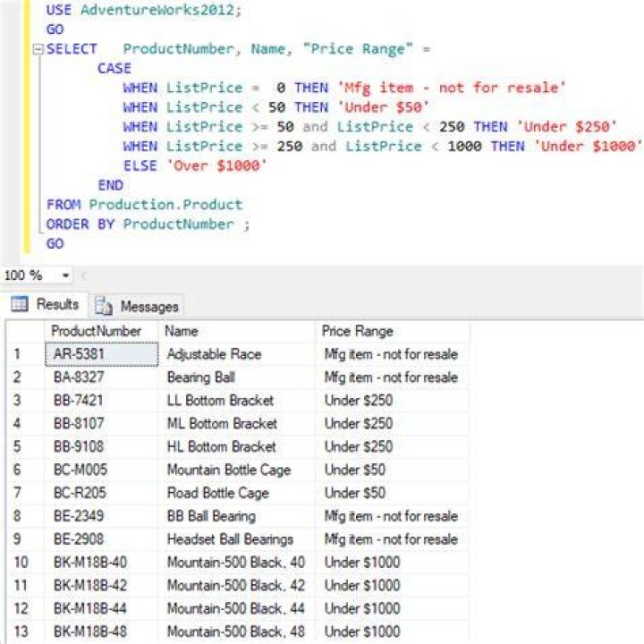This screenshot has height=644, width=644.
Task: Click the 'Mfg item - not for resale' string literal
Action: (452, 88)
